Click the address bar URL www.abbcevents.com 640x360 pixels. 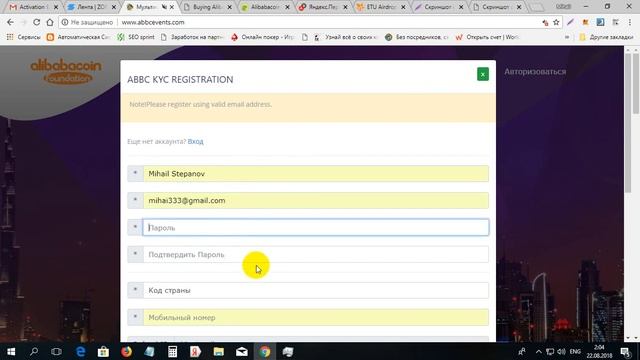click(x=153, y=22)
